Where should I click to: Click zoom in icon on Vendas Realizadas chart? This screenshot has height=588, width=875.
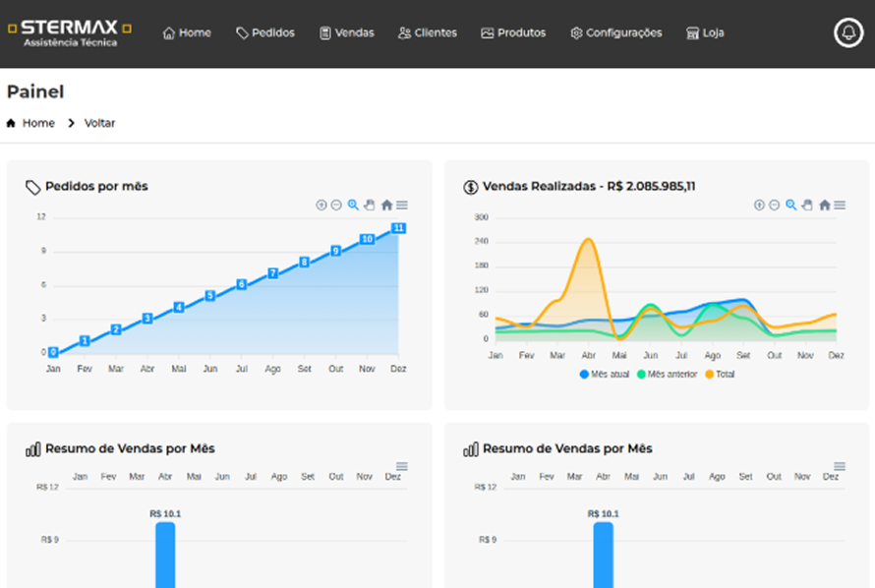759,205
